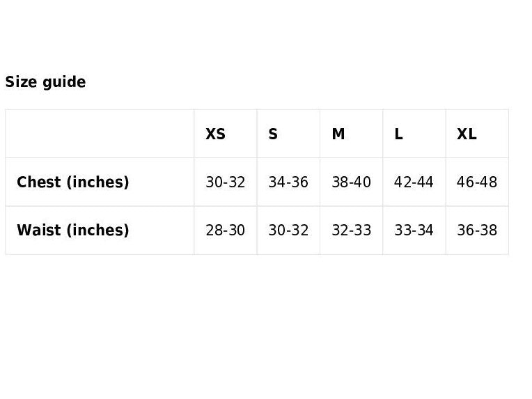Select the S column header

273,134
